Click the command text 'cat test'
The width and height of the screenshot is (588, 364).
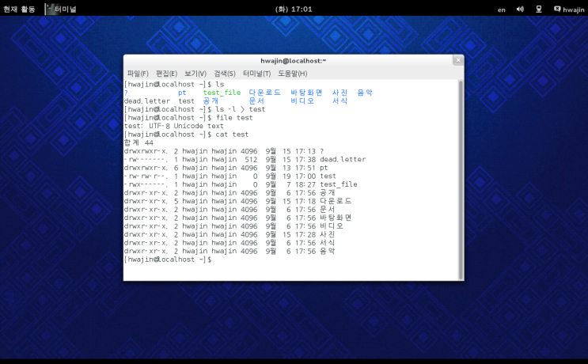click(232, 135)
